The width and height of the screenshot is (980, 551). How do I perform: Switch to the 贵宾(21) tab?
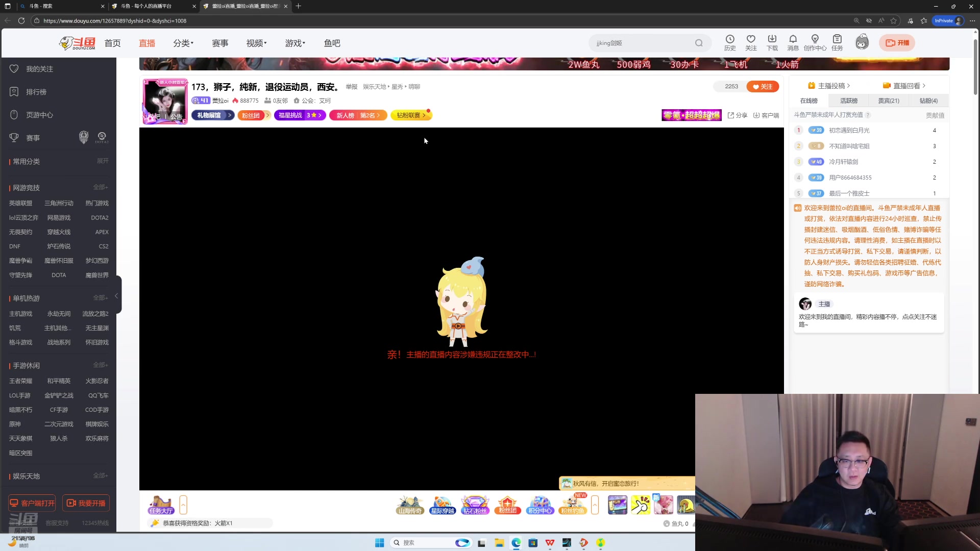(x=888, y=101)
